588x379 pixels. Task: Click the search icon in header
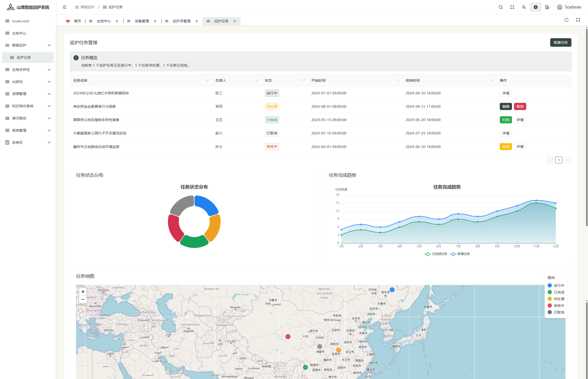[500, 7]
